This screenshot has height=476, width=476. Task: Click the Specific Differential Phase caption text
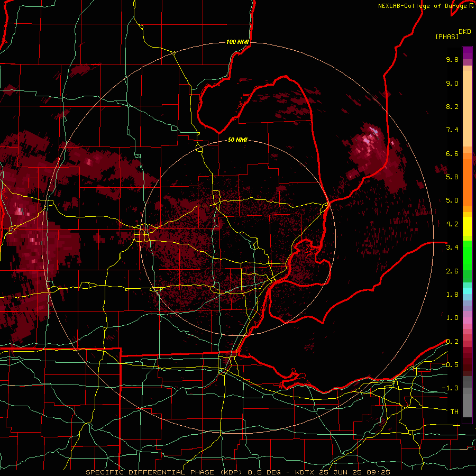click(237, 472)
